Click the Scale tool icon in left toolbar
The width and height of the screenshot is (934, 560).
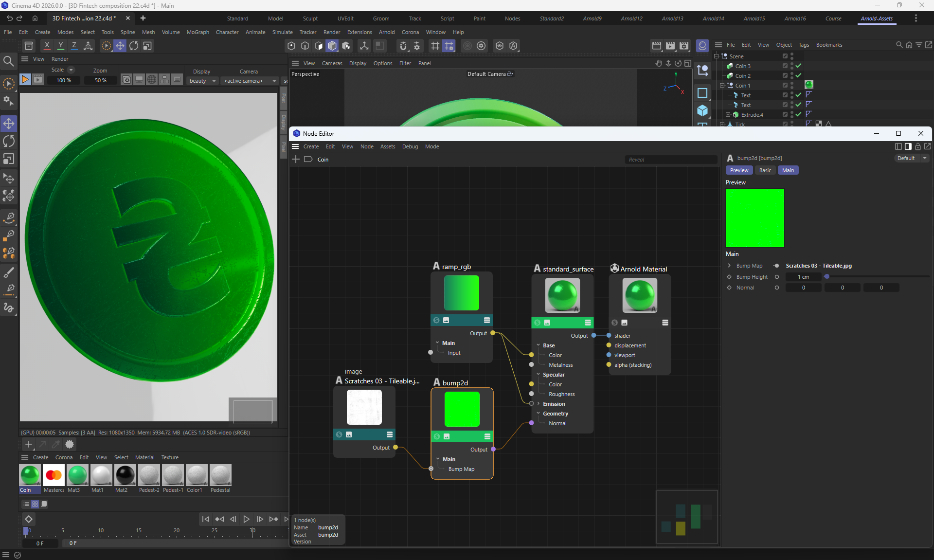coord(9,159)
